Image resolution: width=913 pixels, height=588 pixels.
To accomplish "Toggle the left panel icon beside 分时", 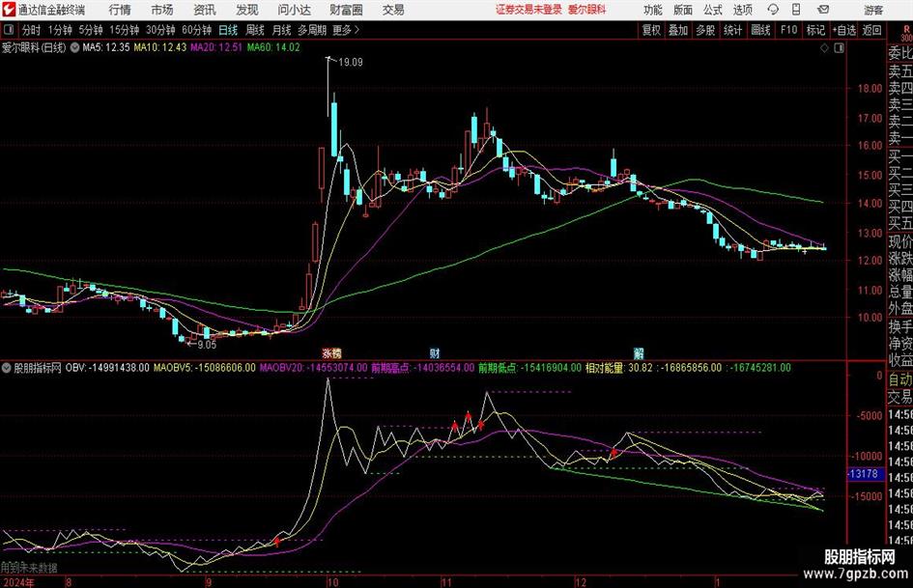I will point(9,30).
